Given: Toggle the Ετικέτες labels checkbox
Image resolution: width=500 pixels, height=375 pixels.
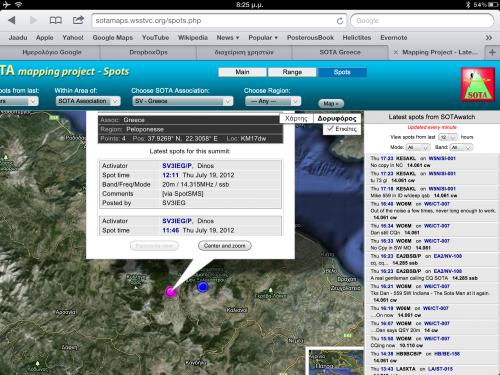Looking at the screenshot, I should (330, 129).
